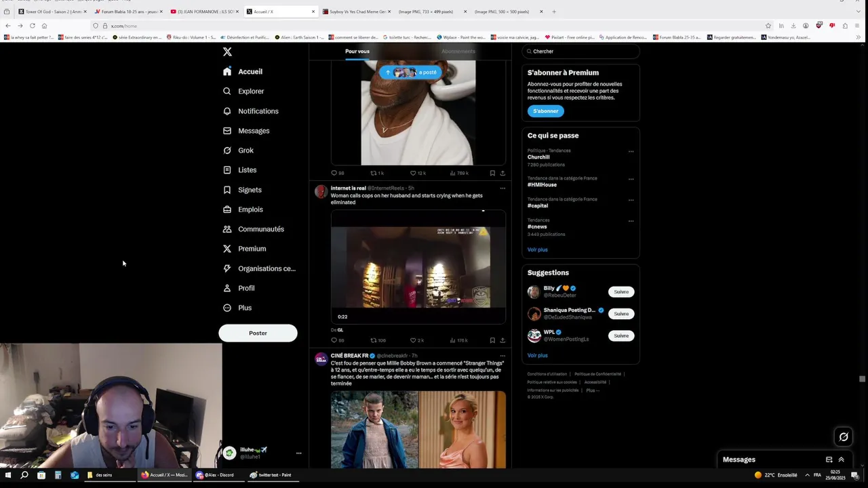Open Messages from the left sidebar
Image resolution: width=868 pixels, height=488 pixels.
click(246, 131)
